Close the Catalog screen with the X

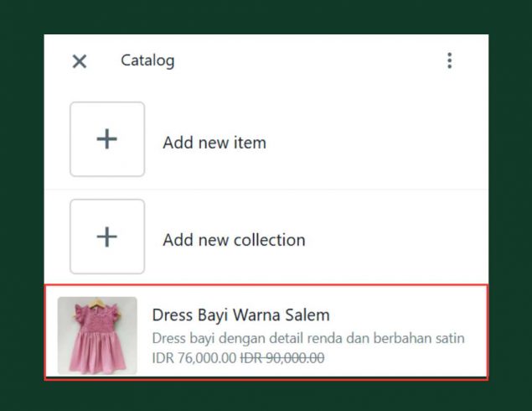pos(80,61)
